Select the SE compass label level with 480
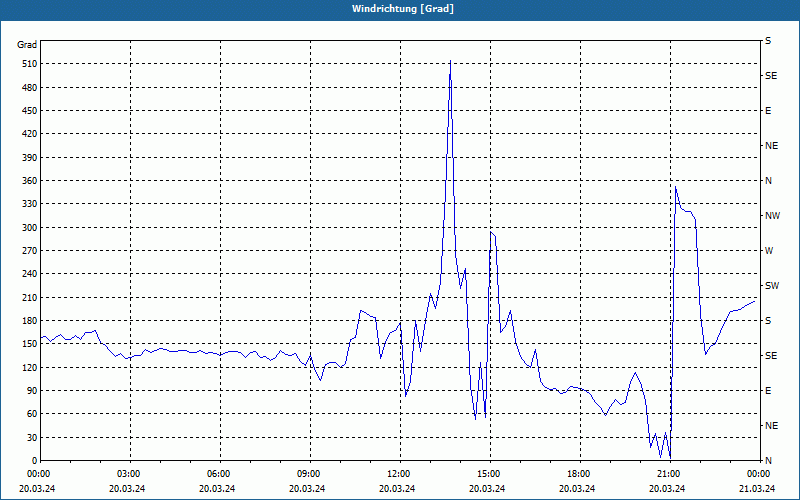This screenshot has height=500, width=800. 771,76
